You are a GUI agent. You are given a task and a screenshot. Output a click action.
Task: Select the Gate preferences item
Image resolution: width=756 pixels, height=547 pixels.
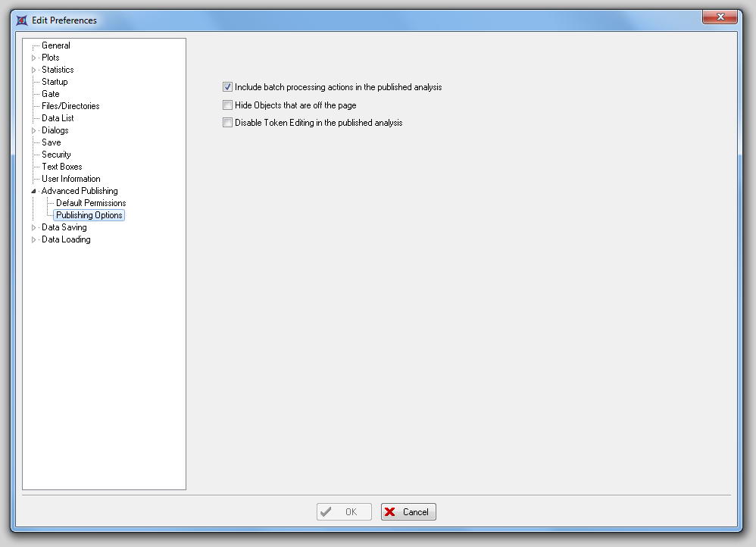coord(51,94)
